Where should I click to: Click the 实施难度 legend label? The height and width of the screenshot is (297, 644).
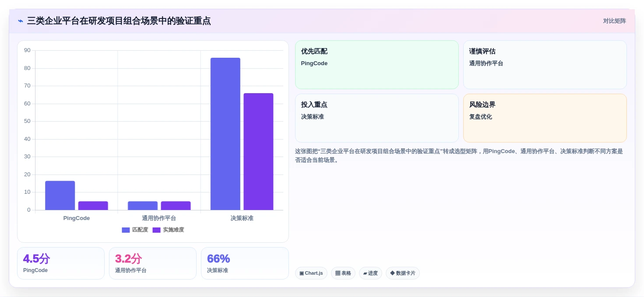click(173, 230)
